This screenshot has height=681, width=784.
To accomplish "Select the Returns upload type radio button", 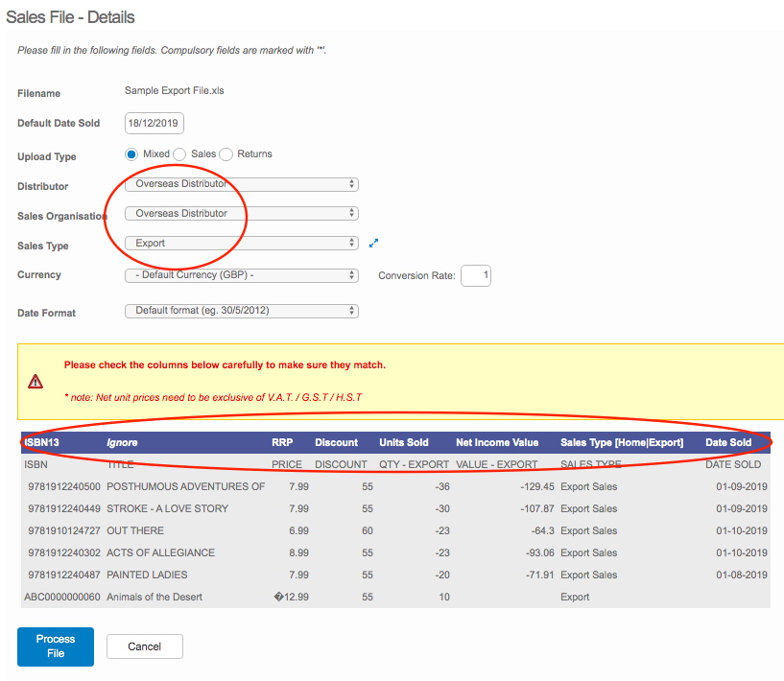I will click(x=226, y=154).
